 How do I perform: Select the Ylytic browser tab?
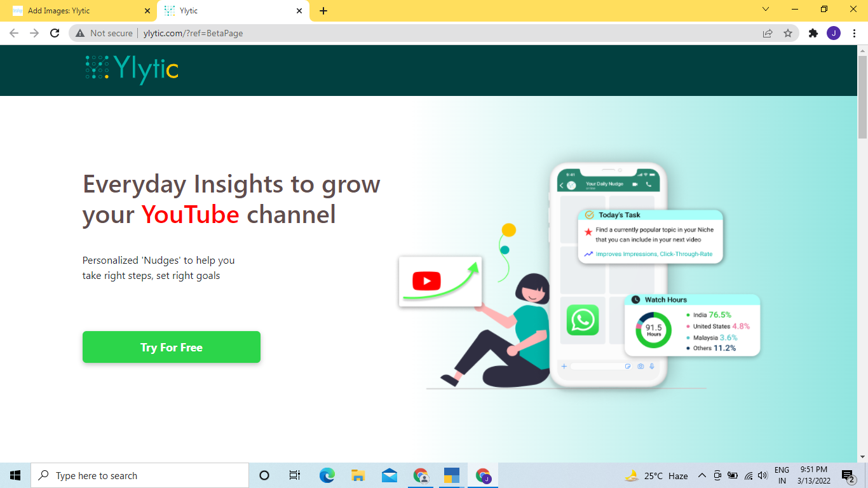coord(233,11)
